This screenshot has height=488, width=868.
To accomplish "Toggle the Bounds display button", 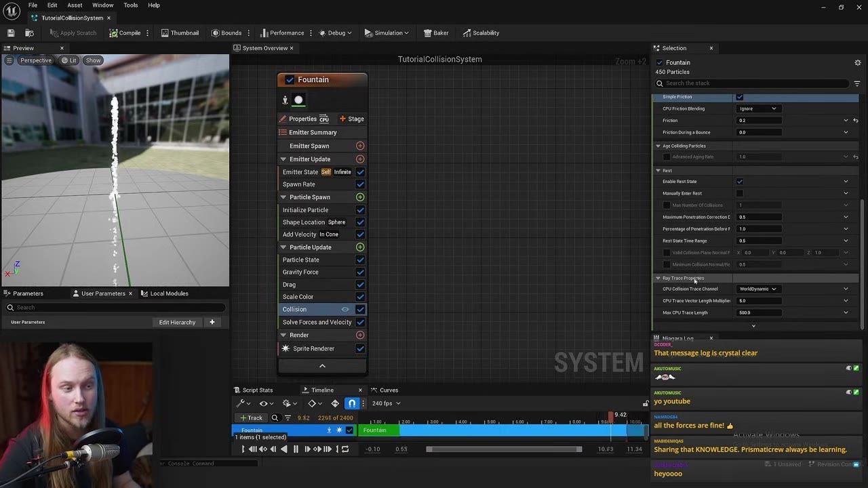I will pyautogui.click(x=226, y=33).
